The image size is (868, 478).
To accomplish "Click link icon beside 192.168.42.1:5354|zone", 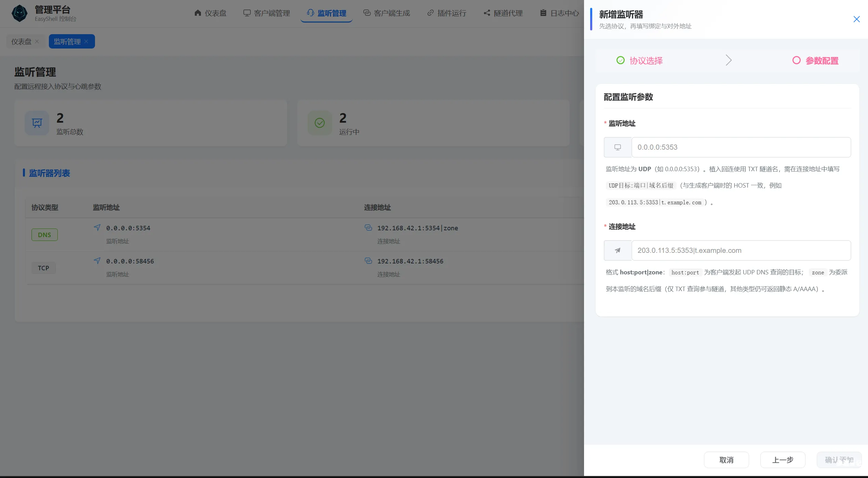I will pyautogui.click(x=368, y=228).
